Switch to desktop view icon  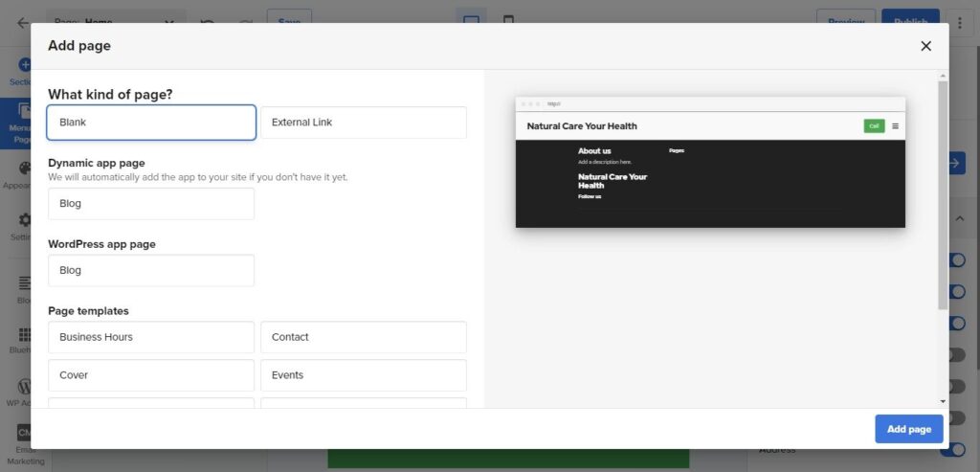point(471,21)
